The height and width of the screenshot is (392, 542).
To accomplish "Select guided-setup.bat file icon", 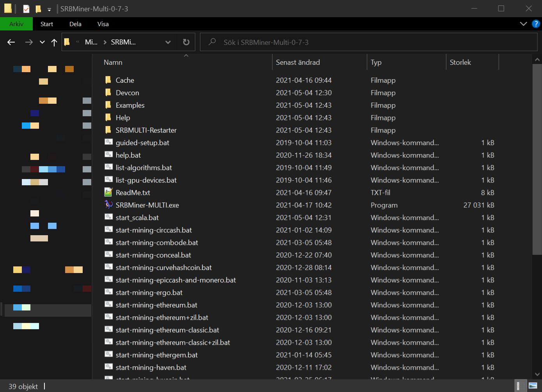I will [x=108, y=142].
